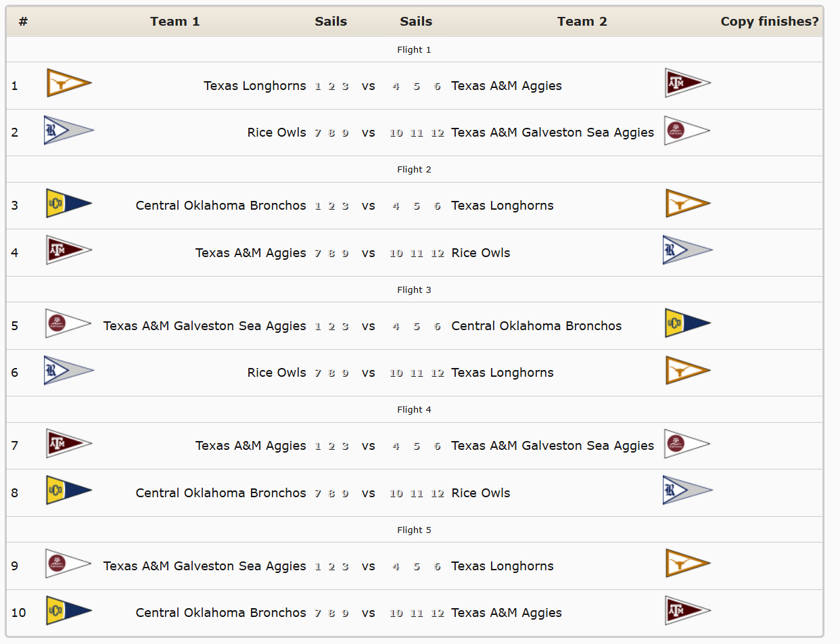The height and width of the screenshot is (644, 840).
Task: Click the Texas Longhorns burgee in race 6
Action: [x=687, y=371]
